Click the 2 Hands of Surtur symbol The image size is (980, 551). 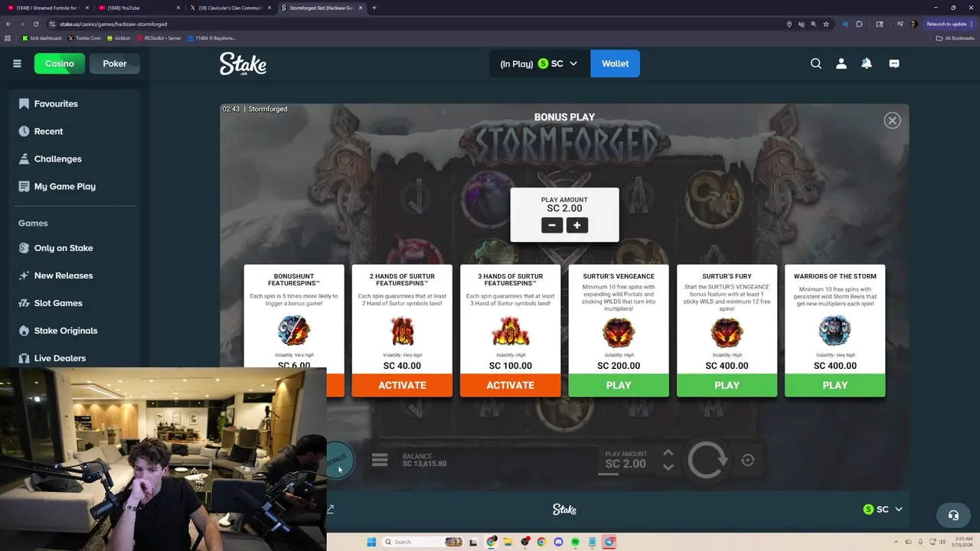point(402,331)
